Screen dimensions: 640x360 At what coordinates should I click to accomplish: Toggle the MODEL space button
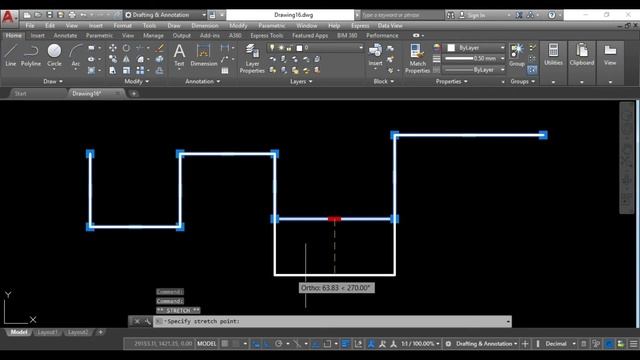point(207,344)
